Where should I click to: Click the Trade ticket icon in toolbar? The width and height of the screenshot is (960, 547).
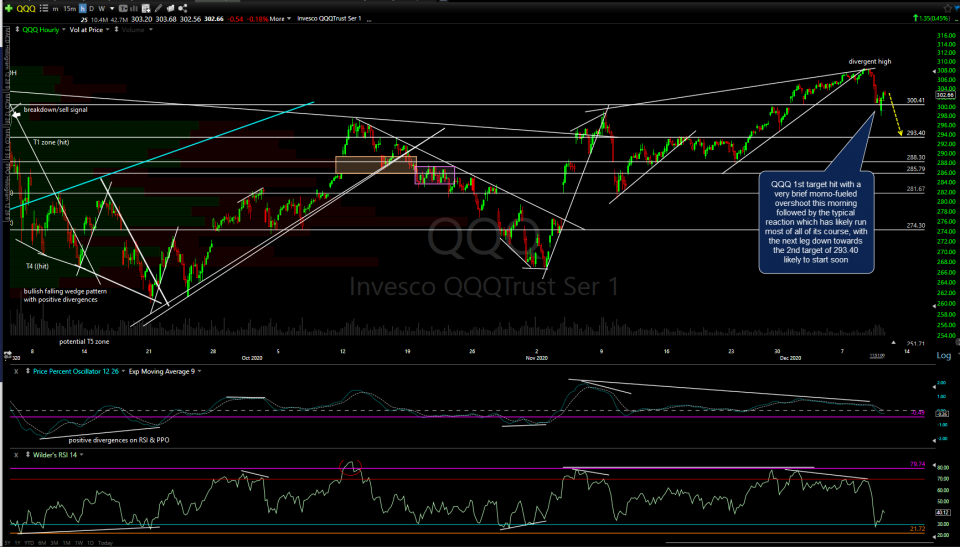[x=123, y=9]
